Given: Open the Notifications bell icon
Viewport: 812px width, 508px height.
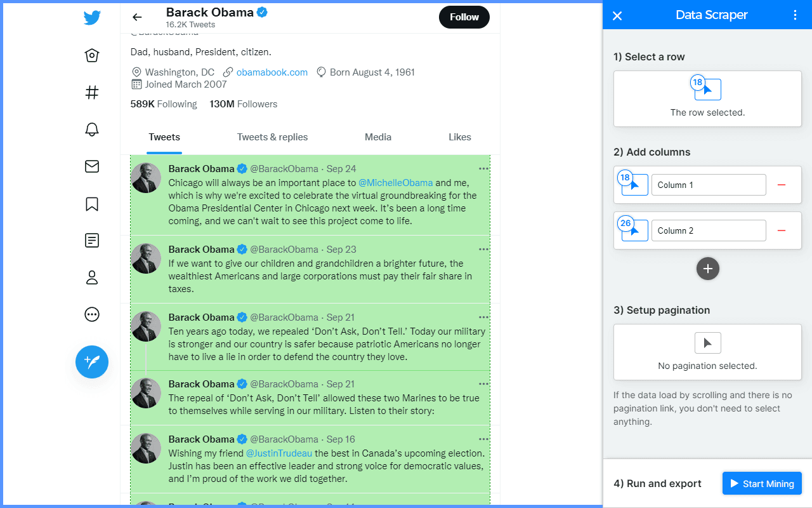Looking at the screenshot, I should pos(92,130).
